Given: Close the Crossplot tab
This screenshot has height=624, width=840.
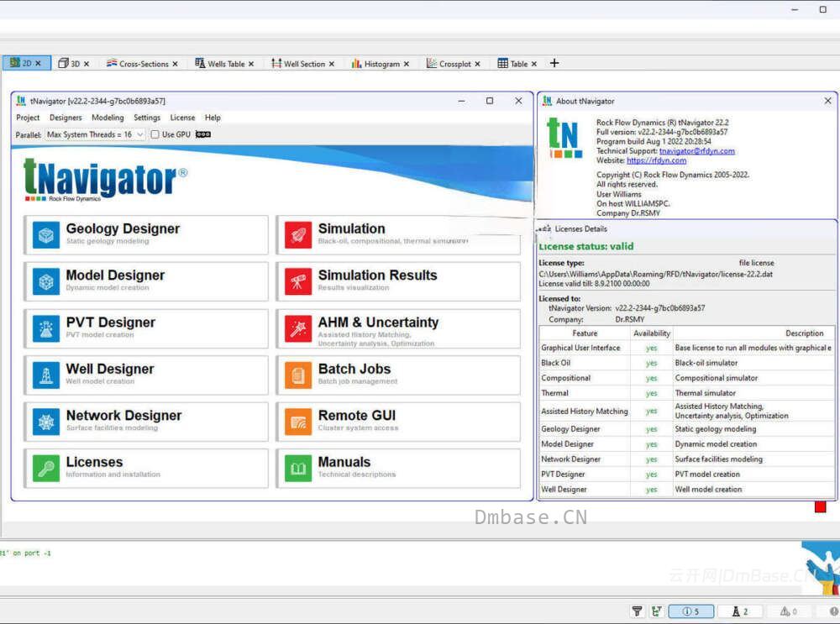Looking at the screenshot, I should pos(477,64).
